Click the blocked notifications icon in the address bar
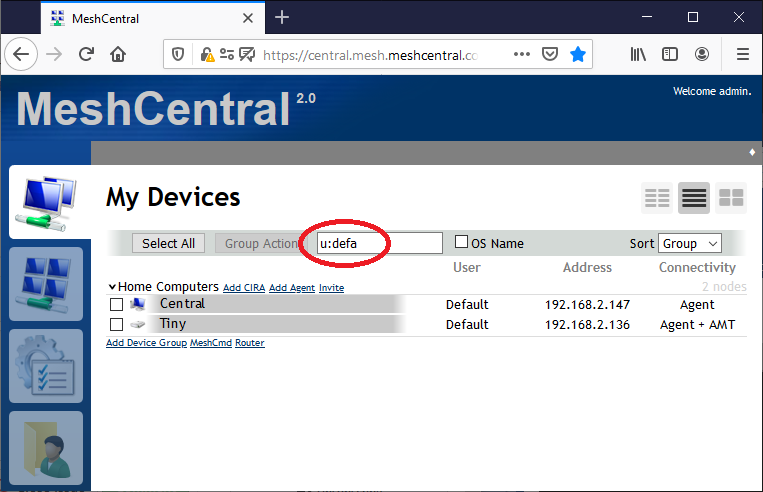This screenshot has height=492, width=763. tap(247, 55)
